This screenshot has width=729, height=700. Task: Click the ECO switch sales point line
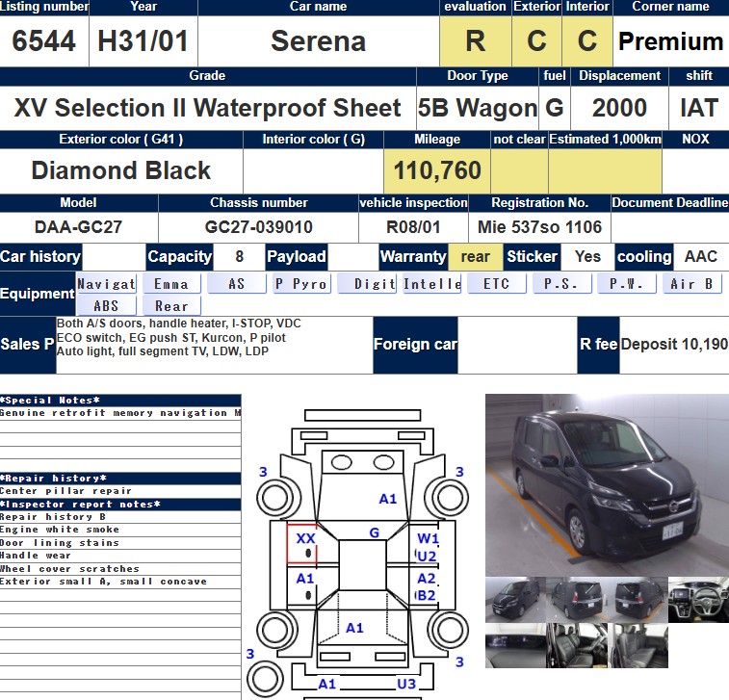tap(171, 337)
